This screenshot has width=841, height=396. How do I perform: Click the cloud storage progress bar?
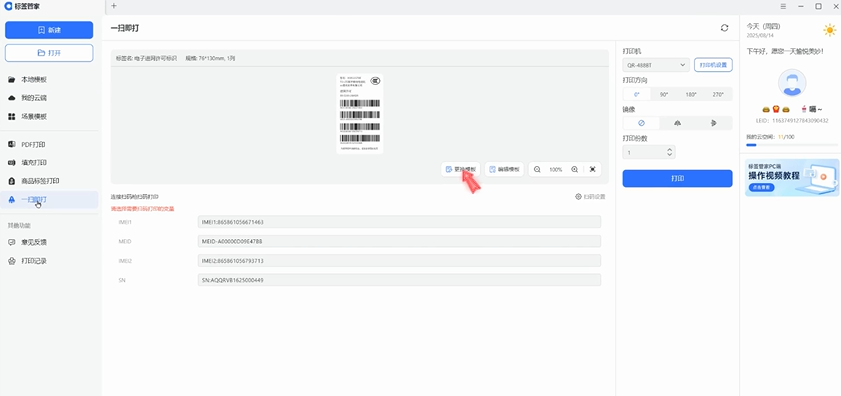coord(792,145)
